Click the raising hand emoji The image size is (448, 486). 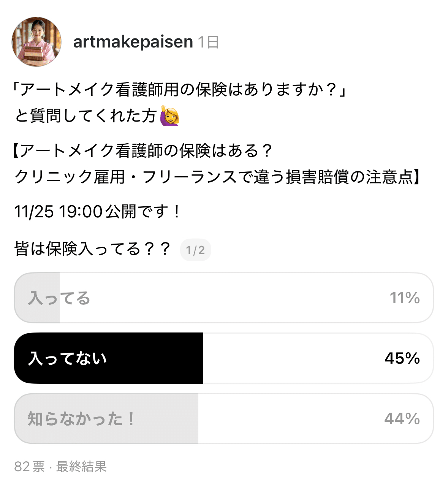[169, 116]
